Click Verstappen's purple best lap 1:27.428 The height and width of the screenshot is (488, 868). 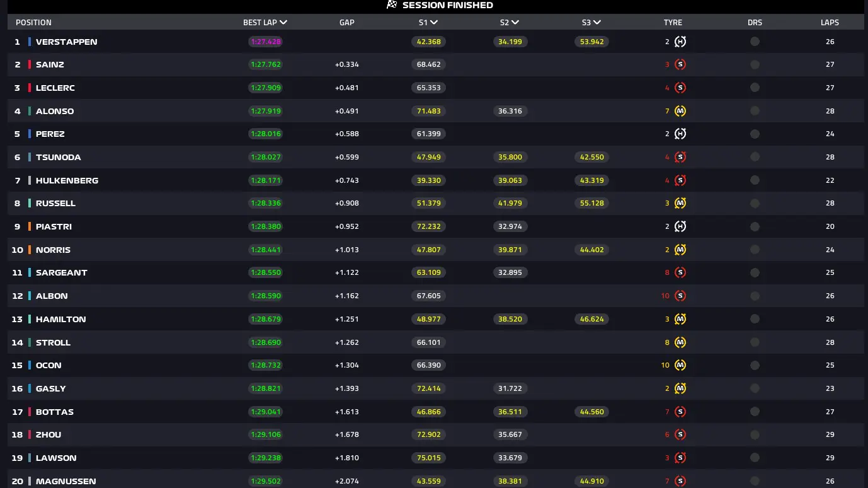point(265,42)
